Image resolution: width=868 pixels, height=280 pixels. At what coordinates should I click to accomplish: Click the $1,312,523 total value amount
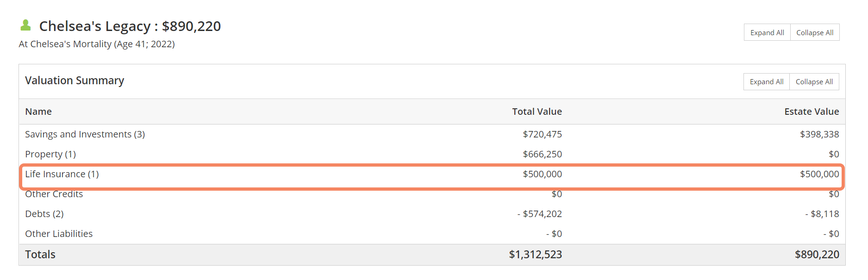pyautogui.click(x=536, y=255)
